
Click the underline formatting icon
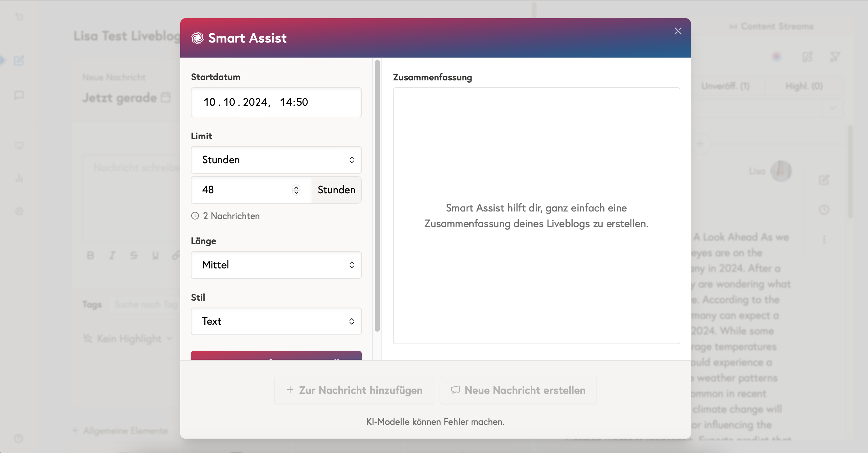click(155, 255)
